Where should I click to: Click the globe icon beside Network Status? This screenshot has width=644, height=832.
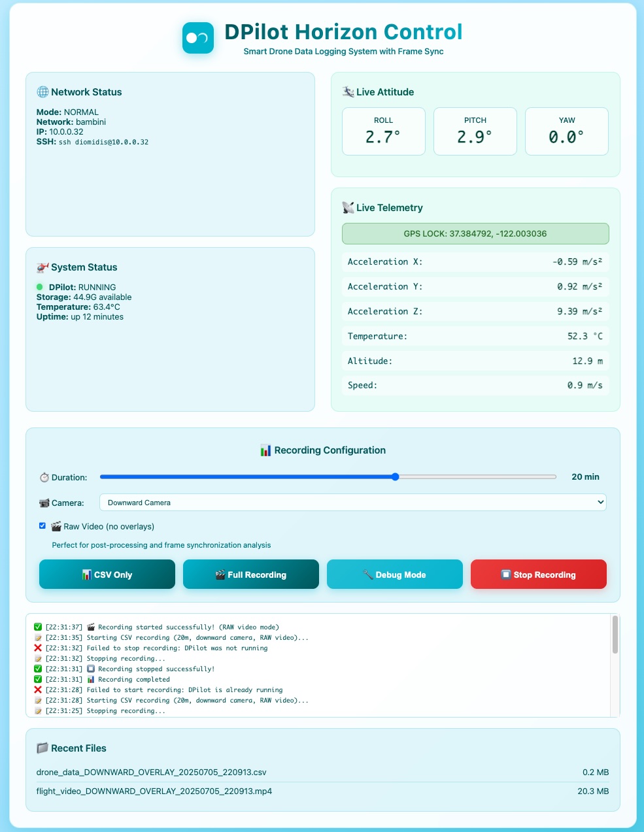tap(42, 92)
